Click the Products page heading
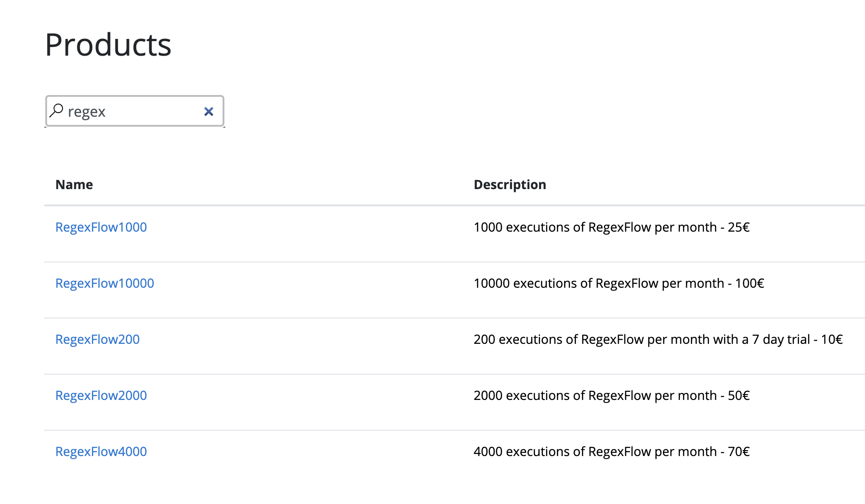865x504 pixels. tap(108, 45)
